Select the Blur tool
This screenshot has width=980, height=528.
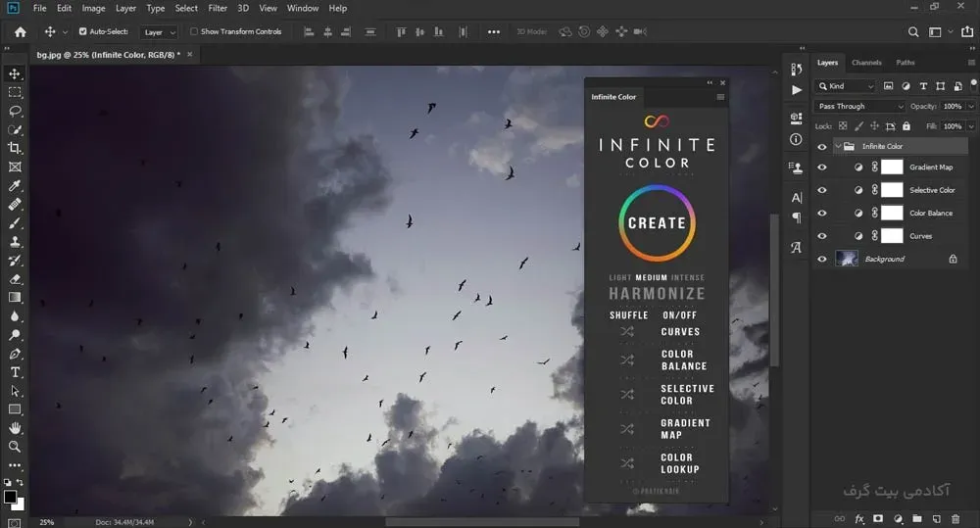[x=15, y=316]
